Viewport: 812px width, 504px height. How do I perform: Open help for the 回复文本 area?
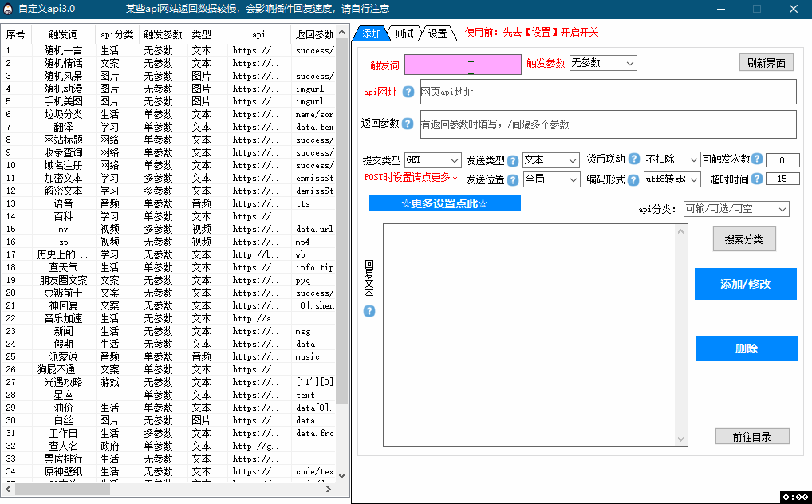(x=368, y=311)
